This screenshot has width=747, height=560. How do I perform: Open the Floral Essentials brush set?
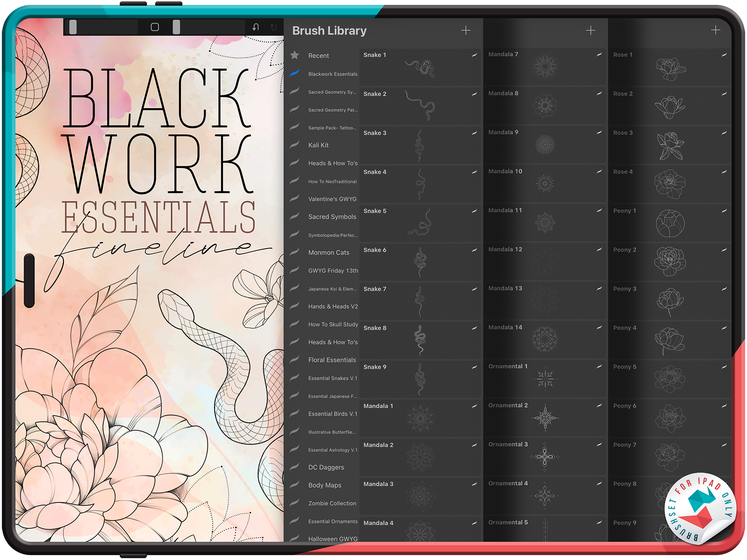pyautogui.click(x=324, y=360)
